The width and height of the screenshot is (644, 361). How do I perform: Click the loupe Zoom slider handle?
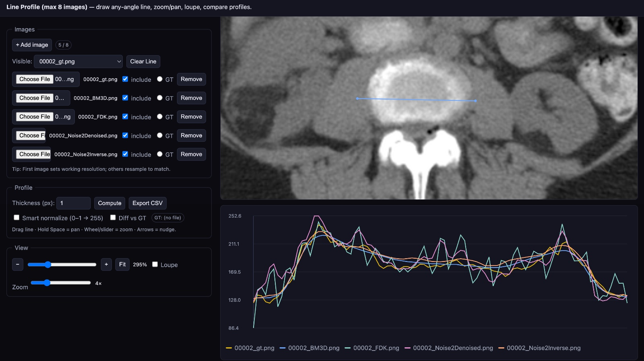coord(47,283)
